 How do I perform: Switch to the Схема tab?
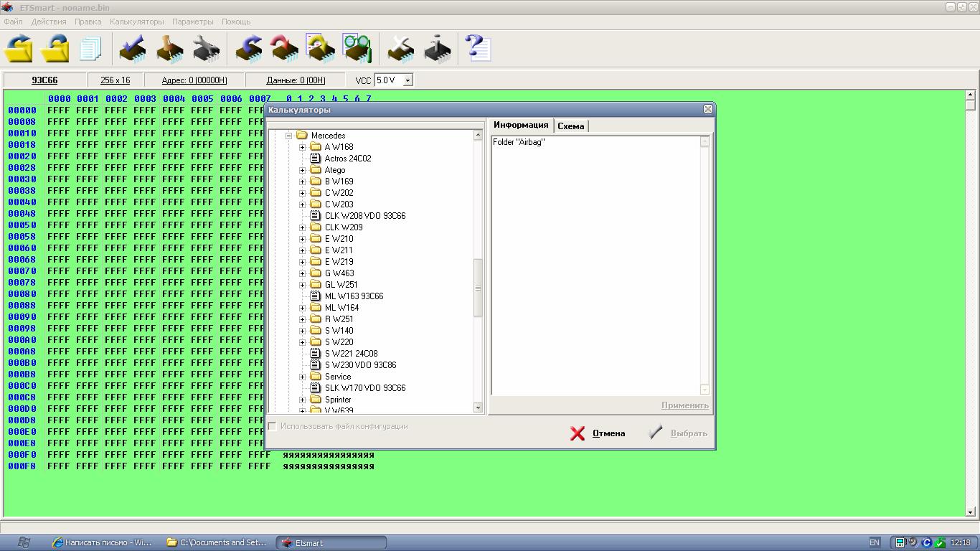pos(571,126)
